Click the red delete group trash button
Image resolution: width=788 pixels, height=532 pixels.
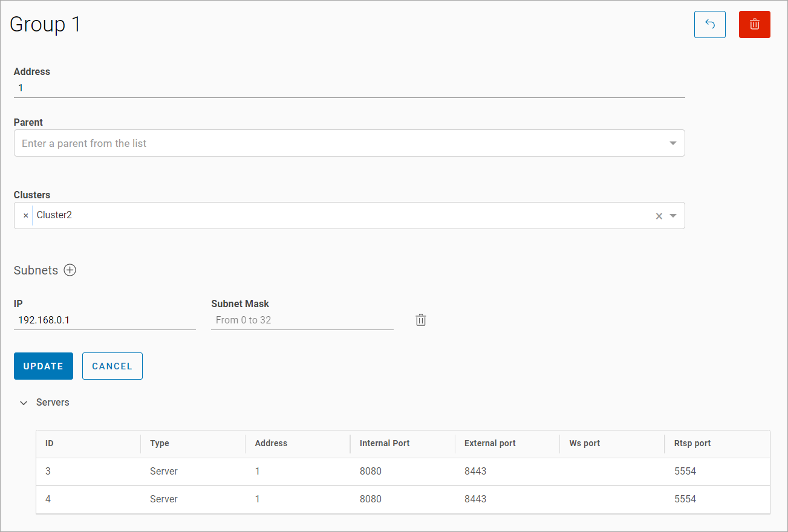754,25
